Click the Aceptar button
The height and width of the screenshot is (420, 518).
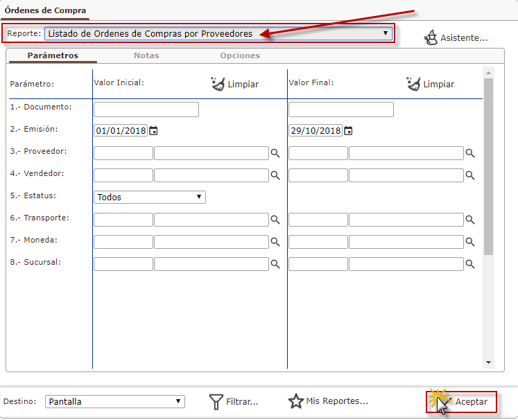pyautogui.click(x=462, y=401)
